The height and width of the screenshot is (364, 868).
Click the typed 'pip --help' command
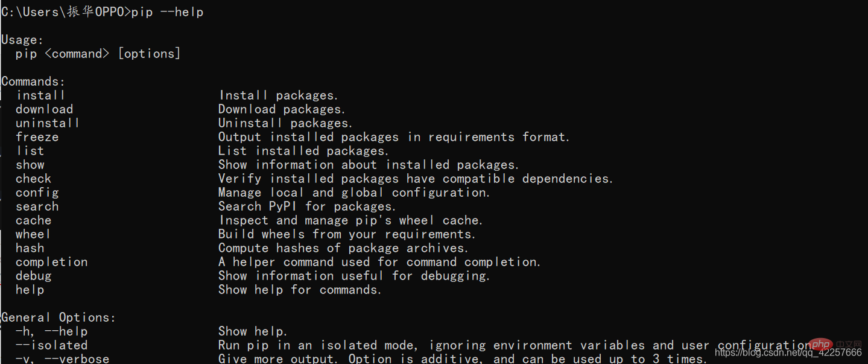[168, 12]
